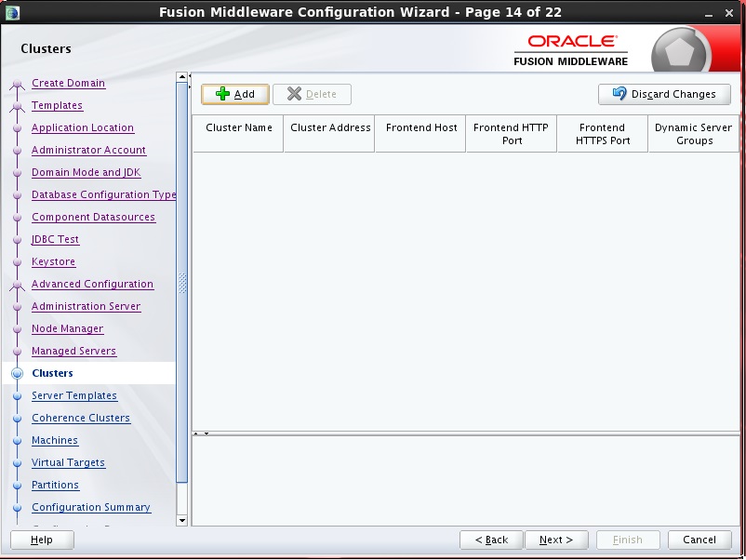Click the green plus Add button
The width and height of the screenshot is (746, 560).
pos(235,94)
